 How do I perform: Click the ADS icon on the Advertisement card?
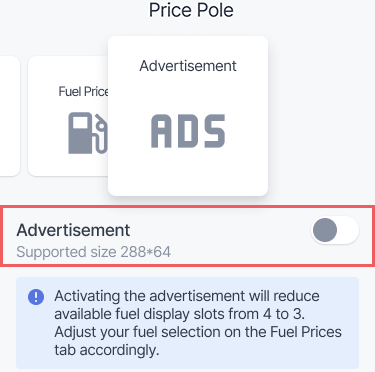click(x=188, y=131)
